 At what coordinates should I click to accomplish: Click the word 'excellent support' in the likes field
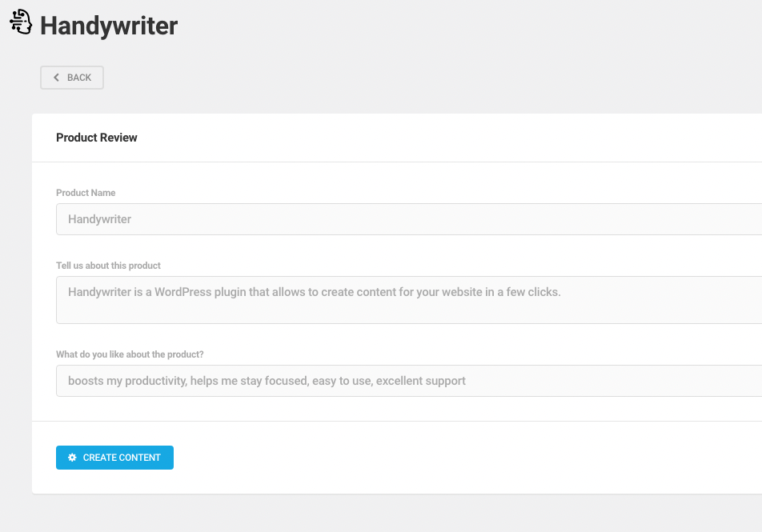point(421,381)
